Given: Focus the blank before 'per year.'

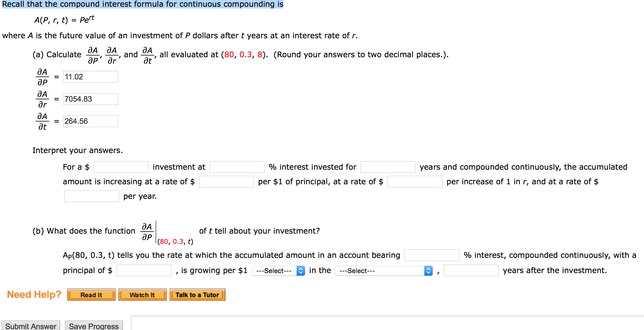Looking at the screenshot, I should coord(92,196).
